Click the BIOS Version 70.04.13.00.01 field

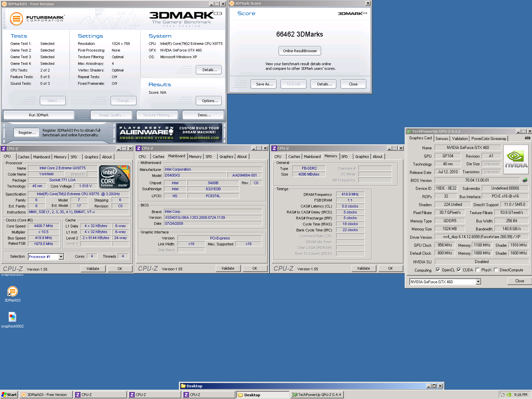pos(477,180)
